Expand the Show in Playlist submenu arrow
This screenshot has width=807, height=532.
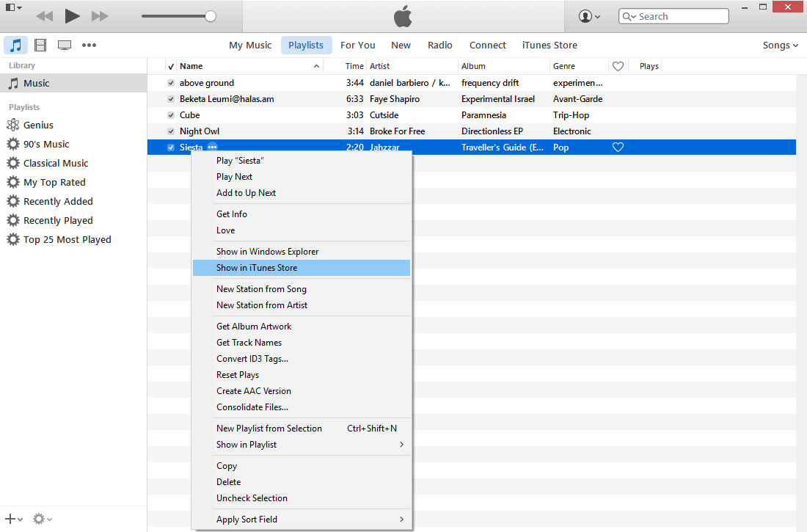(x=401, y=445)
